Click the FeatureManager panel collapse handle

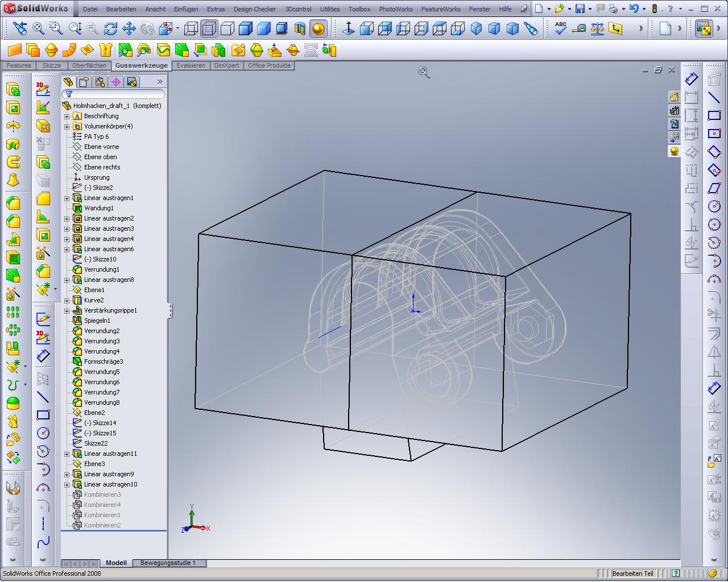point(170,310)
